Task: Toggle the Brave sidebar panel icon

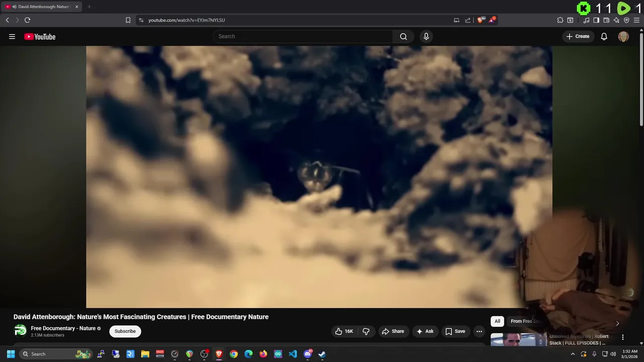Action: (596, 20)
